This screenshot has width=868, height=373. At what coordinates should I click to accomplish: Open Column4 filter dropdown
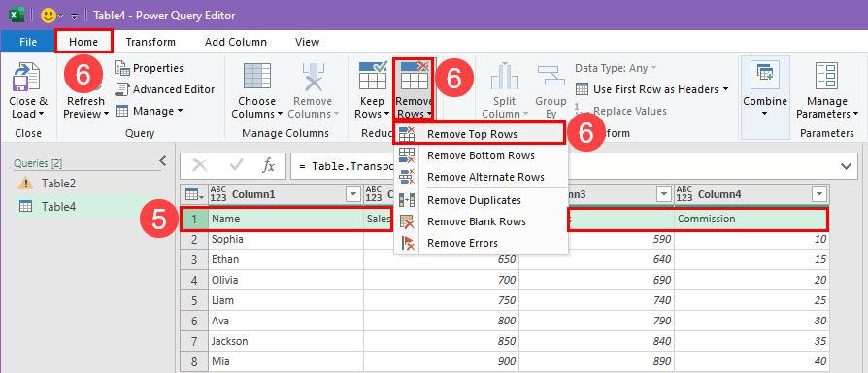point(819,195)
